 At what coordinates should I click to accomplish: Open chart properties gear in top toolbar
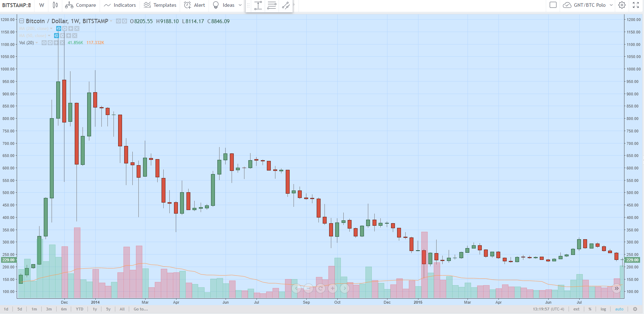coord(622,5)
